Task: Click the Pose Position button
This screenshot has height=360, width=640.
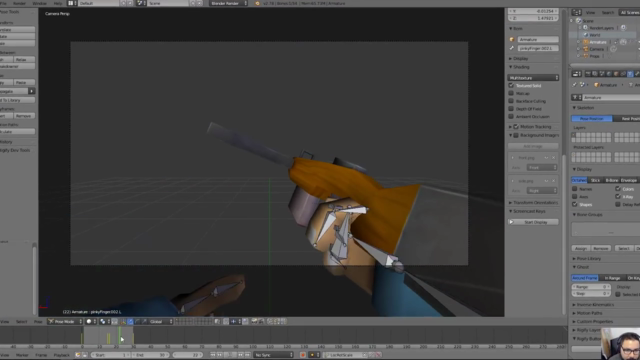Action: click(x=592, y=118)
